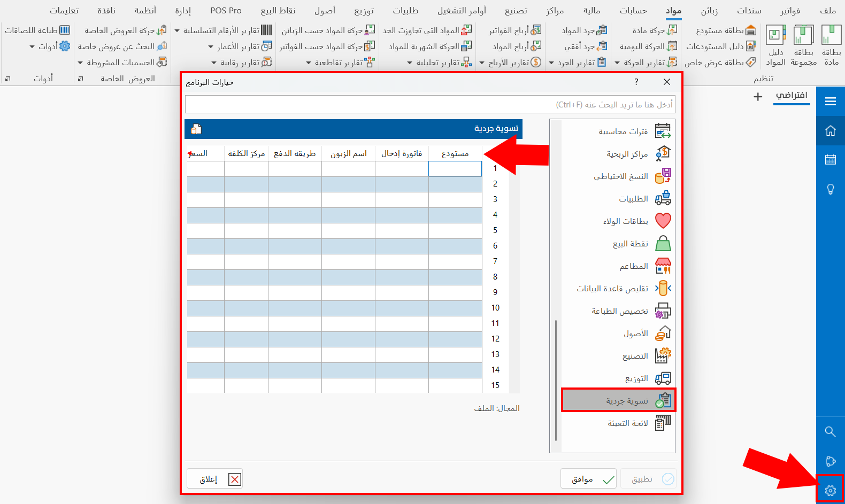The image size is (845, 504).
Task: Open العروض الخاصة group launcher
Action: [80, 79]
